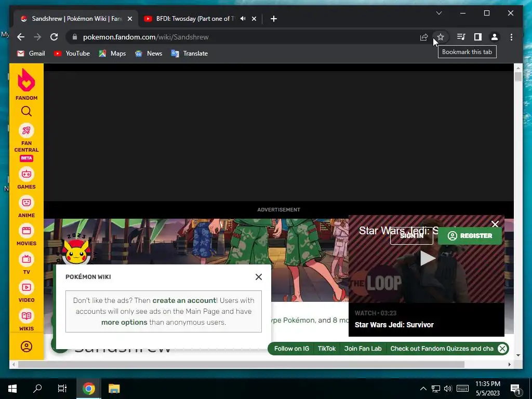Open the sidebar user profile icon
532x399 pixels.
coord(26,347)
